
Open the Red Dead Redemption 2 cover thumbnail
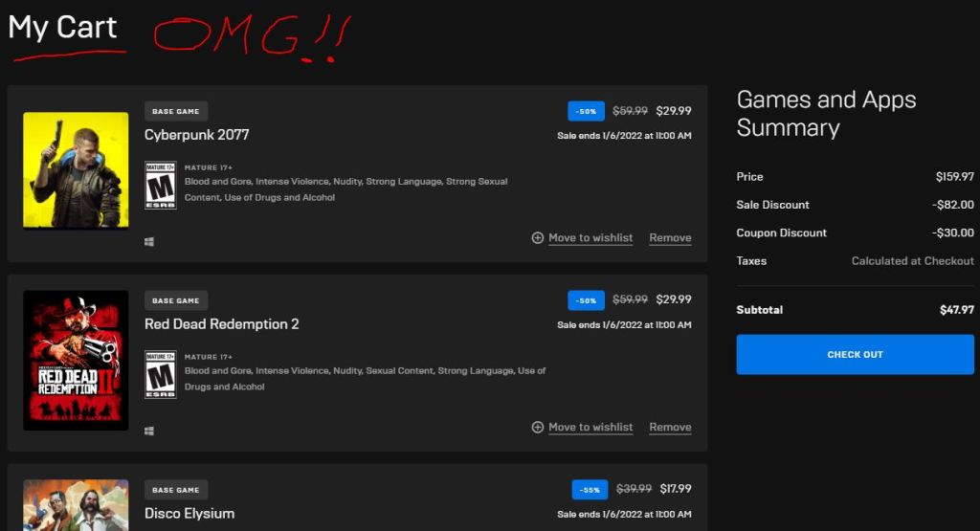[x=76, y=360]
